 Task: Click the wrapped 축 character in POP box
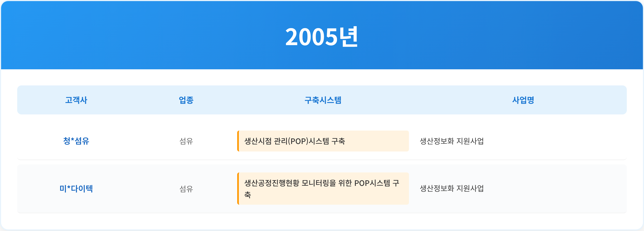pyautogui.click(x=248, y=195)
